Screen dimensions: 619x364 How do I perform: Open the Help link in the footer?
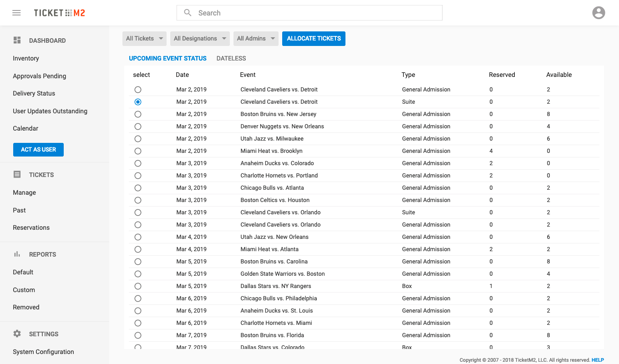point(598,360)
